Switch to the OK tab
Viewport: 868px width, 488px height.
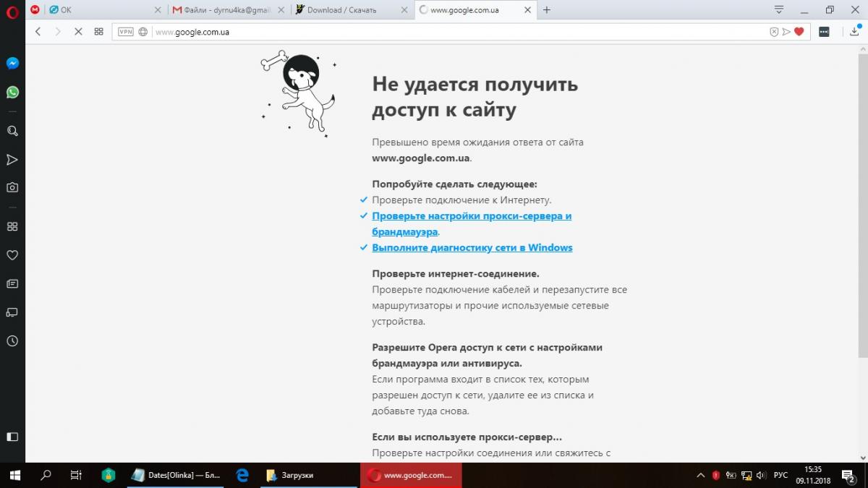(x=107, y=10)
